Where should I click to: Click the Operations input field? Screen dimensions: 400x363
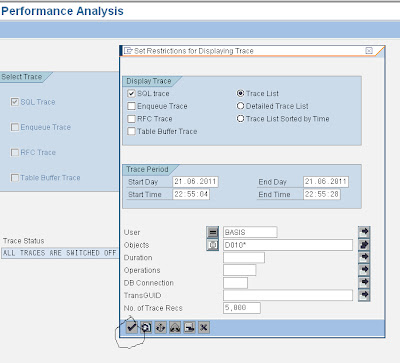[x=240, y=270]
